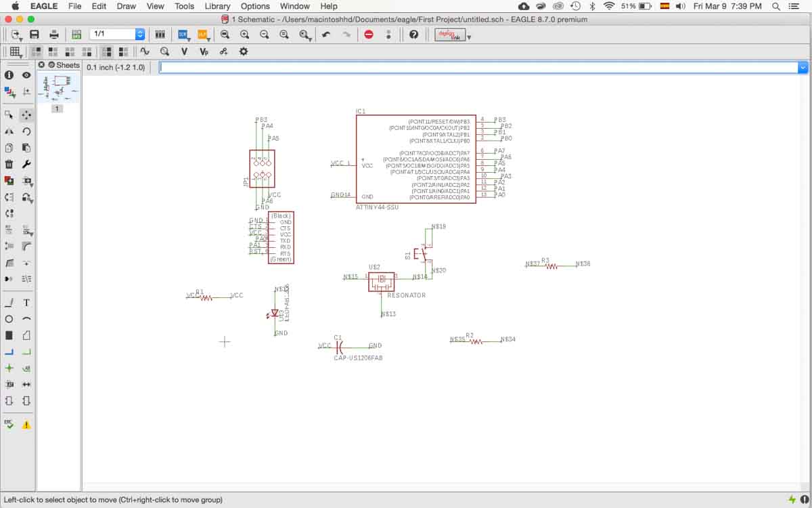Viewport: 812px width, 508px height.
Task: Click the Go/Stop traffic light icon
Action: pos(389,34)
